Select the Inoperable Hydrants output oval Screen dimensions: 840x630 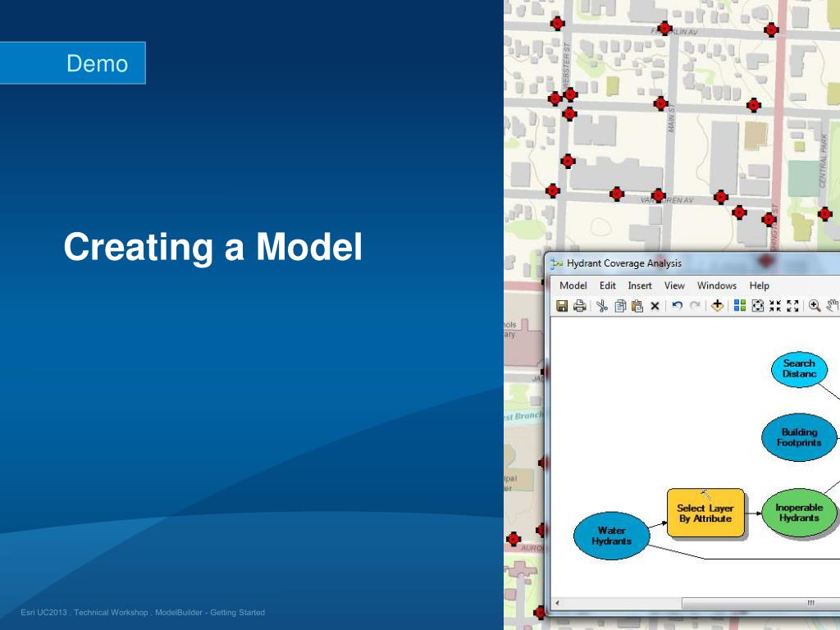(x=799, y=513)
